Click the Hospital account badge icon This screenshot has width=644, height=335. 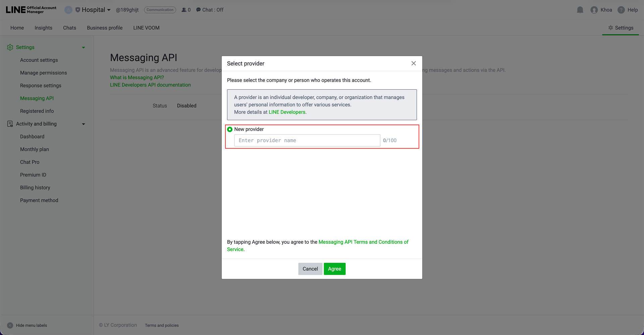(x=78, y=10)
